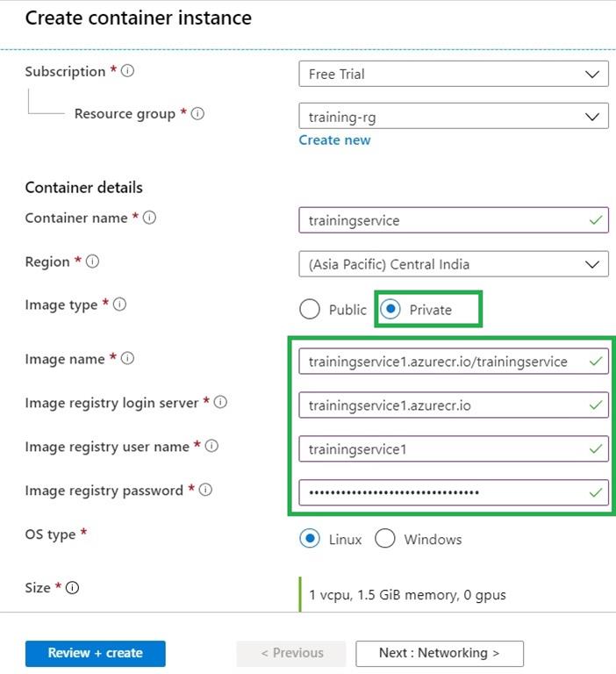Choose Windows as the OS type

coord(384,538)
